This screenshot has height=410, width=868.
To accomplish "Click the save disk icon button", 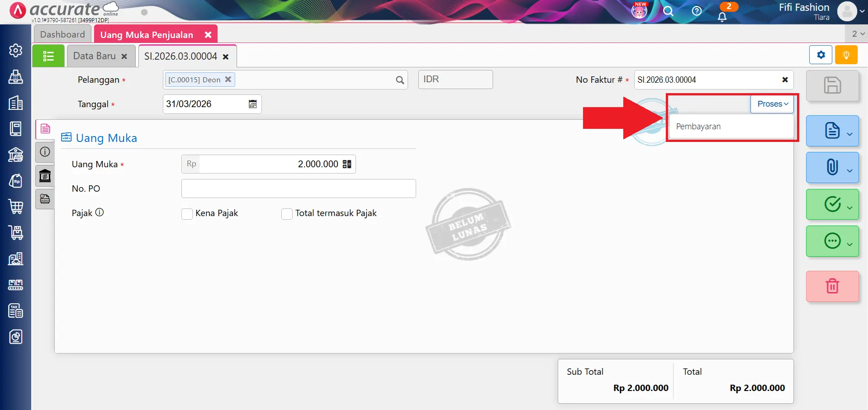I will tap(832, 85).
